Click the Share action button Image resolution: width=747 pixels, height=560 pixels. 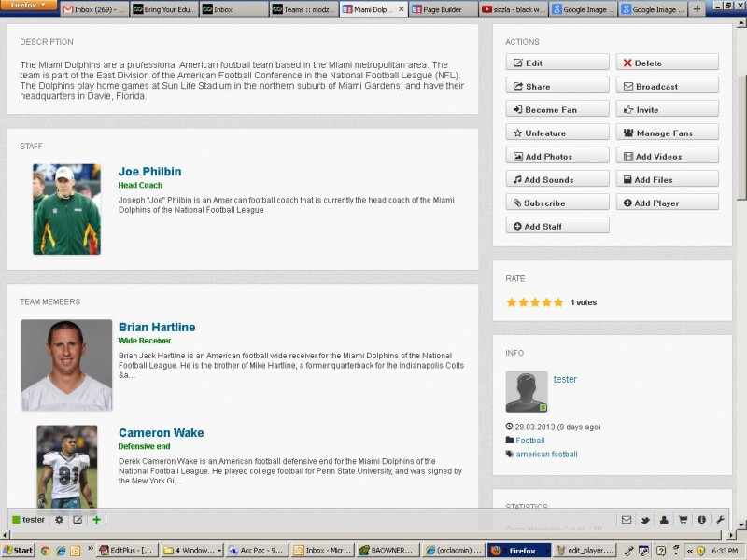pos(557,86)
